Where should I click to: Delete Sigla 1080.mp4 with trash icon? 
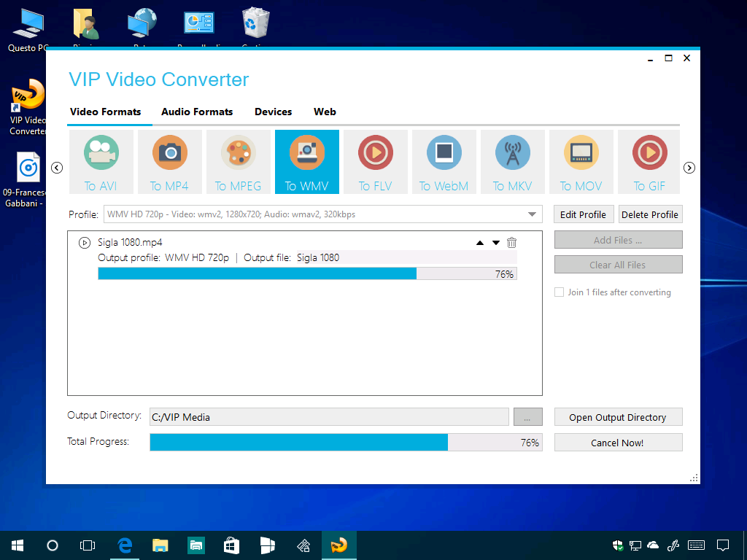(511, 243)
